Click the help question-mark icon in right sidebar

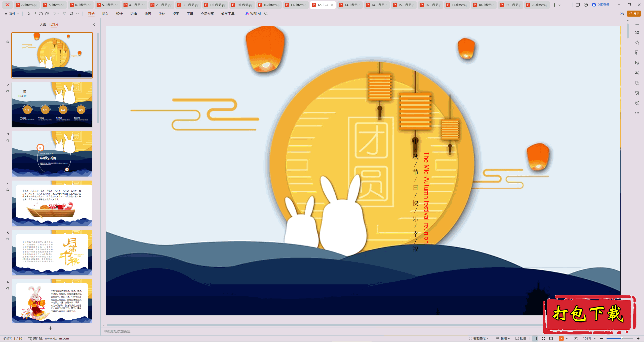click(637, 103)
